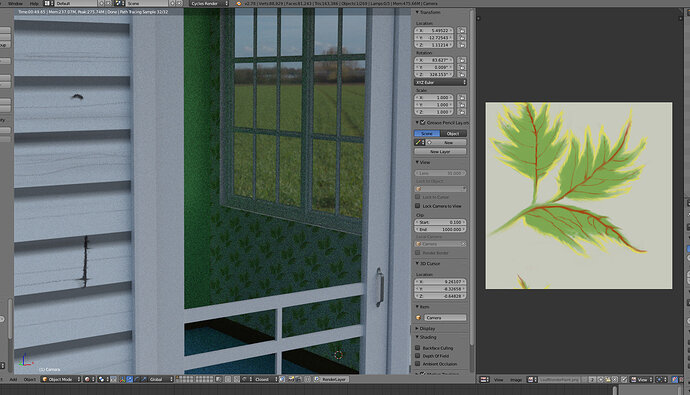Image resolution: width=690 pixels, height=395 pixels.
Task: Edit the Clip End value 1000.000
Action: (440, 229)
